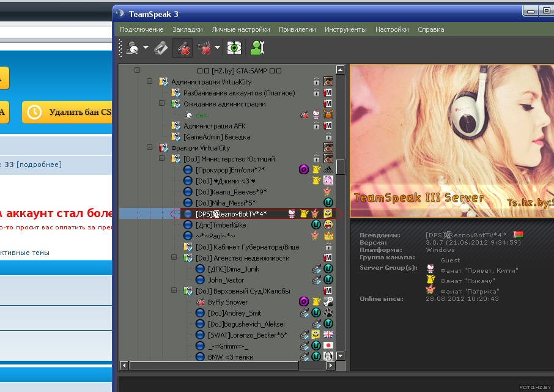Click the smiley badge on [Дпс]Timberl@ke row

[x=328, y=224]
